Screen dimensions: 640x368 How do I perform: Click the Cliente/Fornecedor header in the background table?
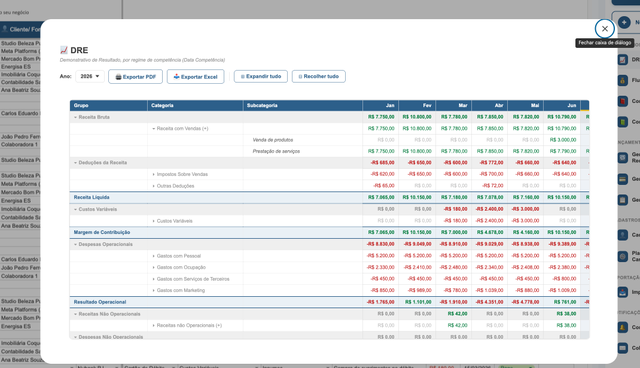coord(21,29)
